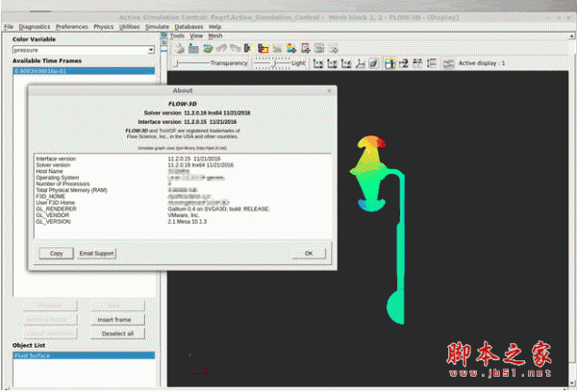Click the Light slider handle
Viewport: 577px width, 392px height.
[274, 63]
